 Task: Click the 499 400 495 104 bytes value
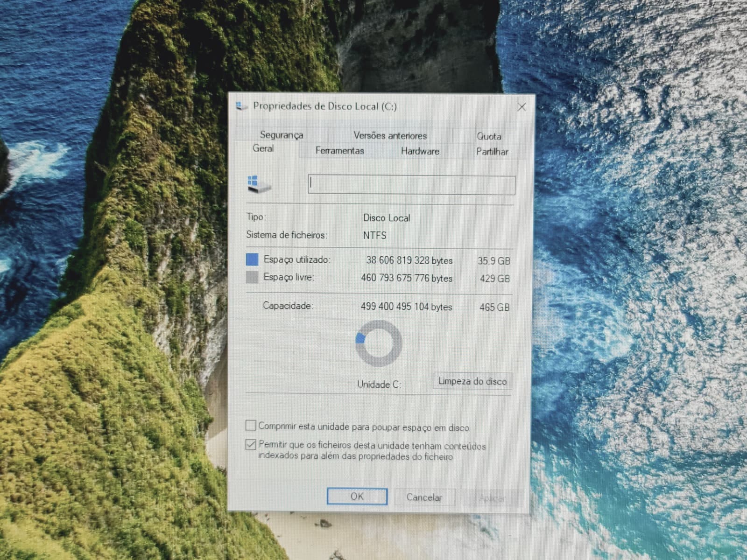(406, 307)
